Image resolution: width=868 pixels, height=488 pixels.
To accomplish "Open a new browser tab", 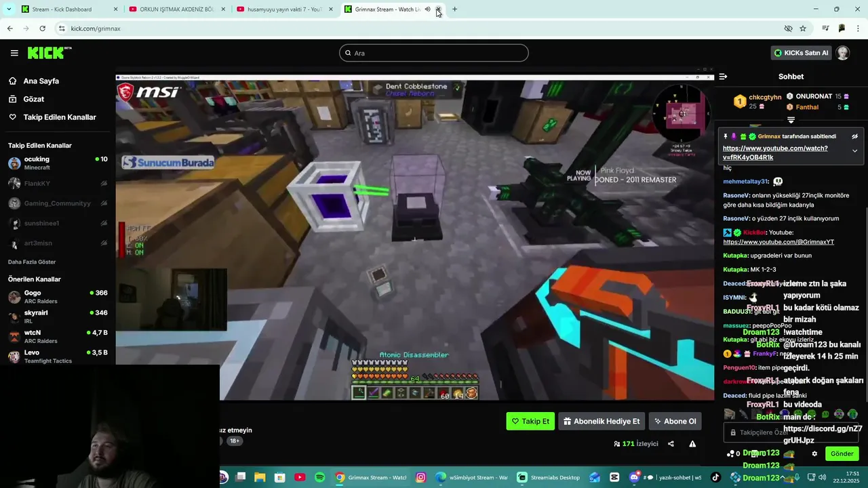I will click(454, 9).
